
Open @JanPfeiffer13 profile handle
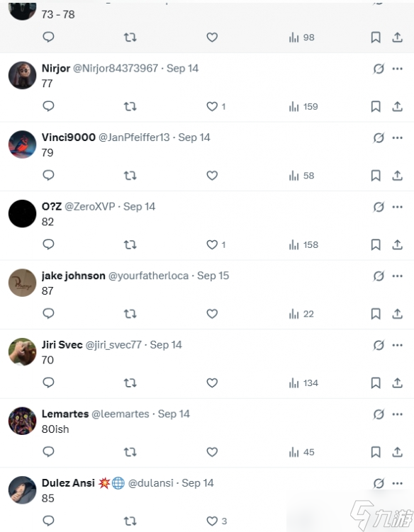pos(134,137)
